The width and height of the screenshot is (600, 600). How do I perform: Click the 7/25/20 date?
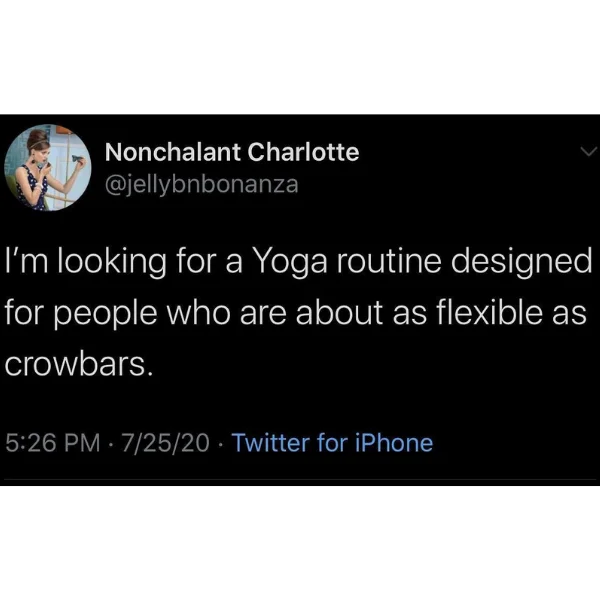[165, 443]
